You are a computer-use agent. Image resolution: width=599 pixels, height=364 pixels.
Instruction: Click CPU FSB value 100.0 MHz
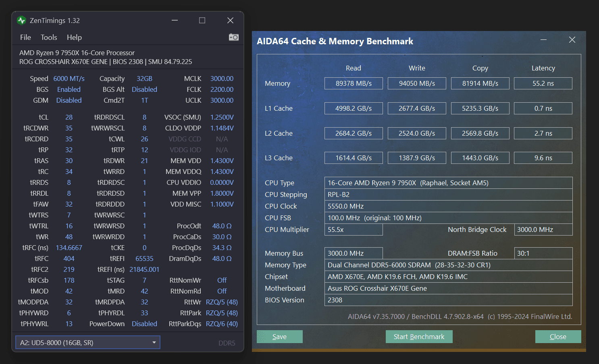click(449, 218)
